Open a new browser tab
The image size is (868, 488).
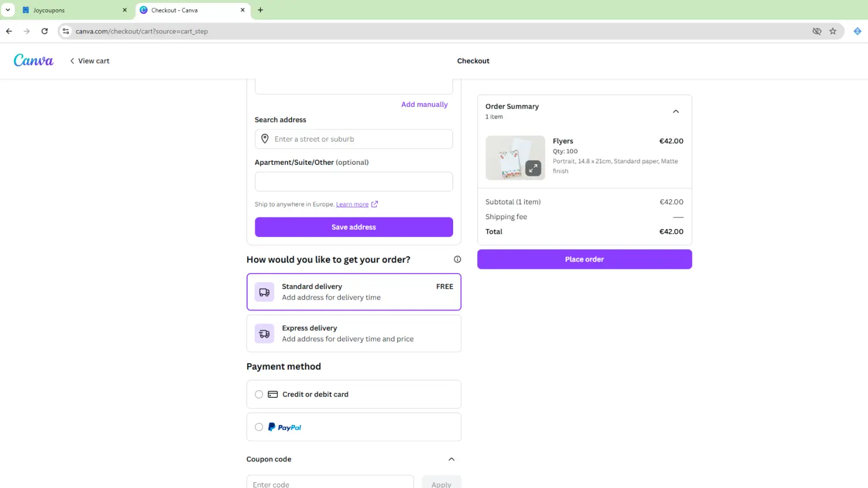(260, 10)
